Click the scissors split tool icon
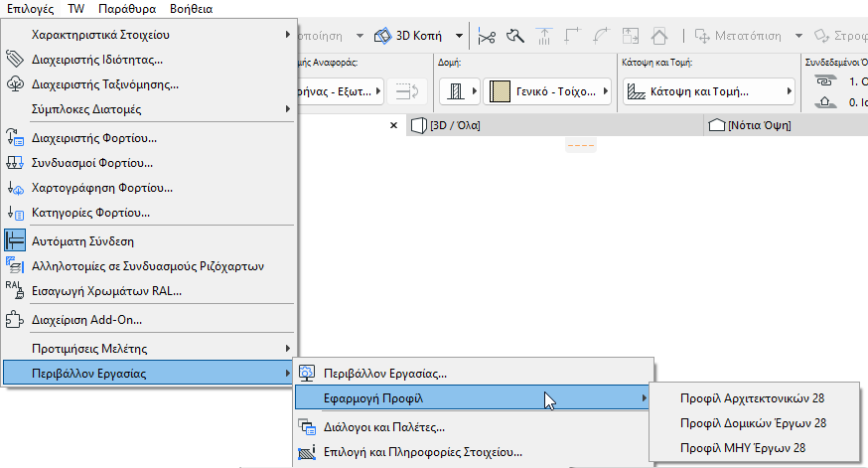The height and width of the screenshot is (468, 868). click(x=487, y=37)
